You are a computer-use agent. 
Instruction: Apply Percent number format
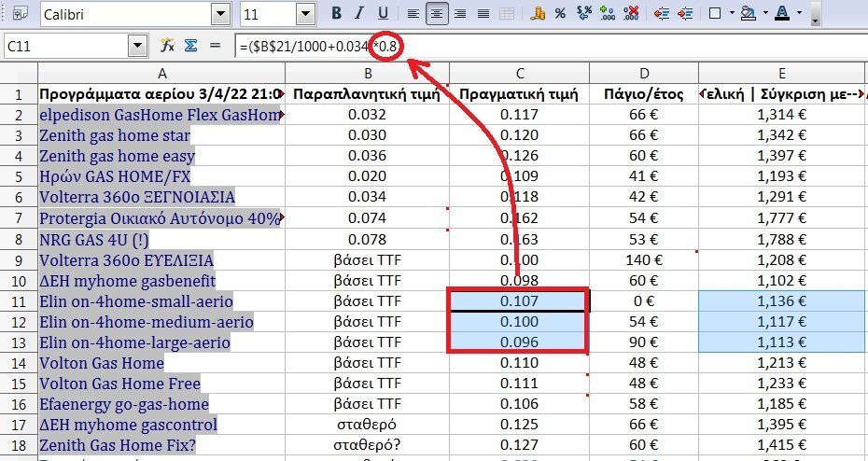click(560, 14)
